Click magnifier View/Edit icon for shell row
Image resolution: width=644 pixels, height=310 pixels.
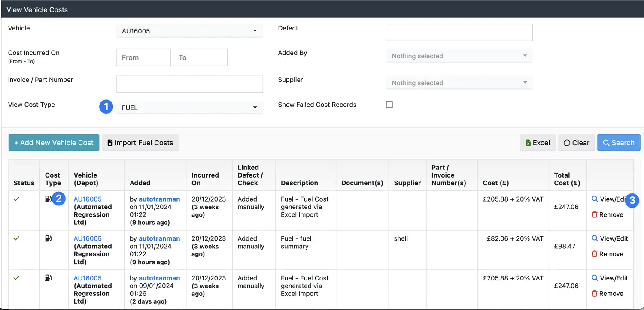click(595, 238)
